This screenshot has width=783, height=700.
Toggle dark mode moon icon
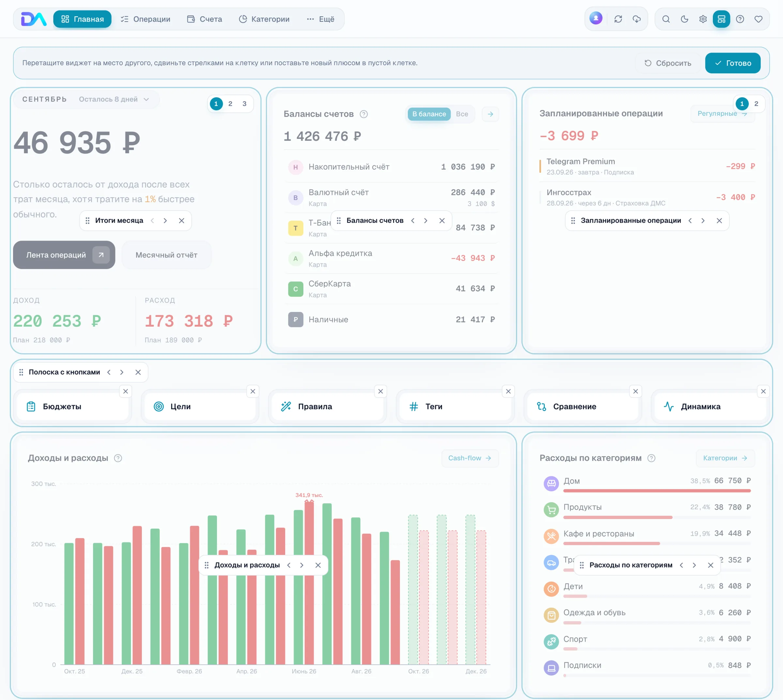click(x=684, y=19)
